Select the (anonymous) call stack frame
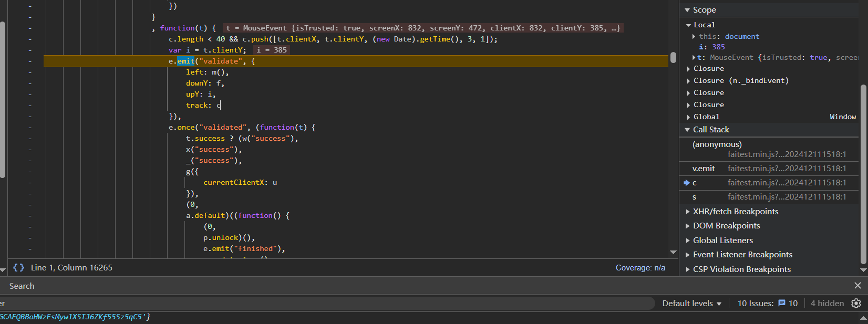The image size is (868, 324). click(717, 144)
